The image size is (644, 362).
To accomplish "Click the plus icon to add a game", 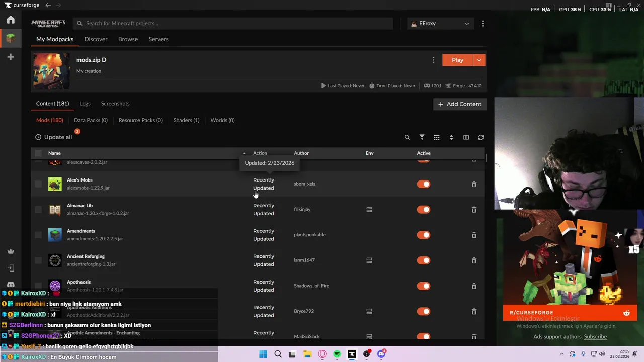I will [x=11, y=57].
